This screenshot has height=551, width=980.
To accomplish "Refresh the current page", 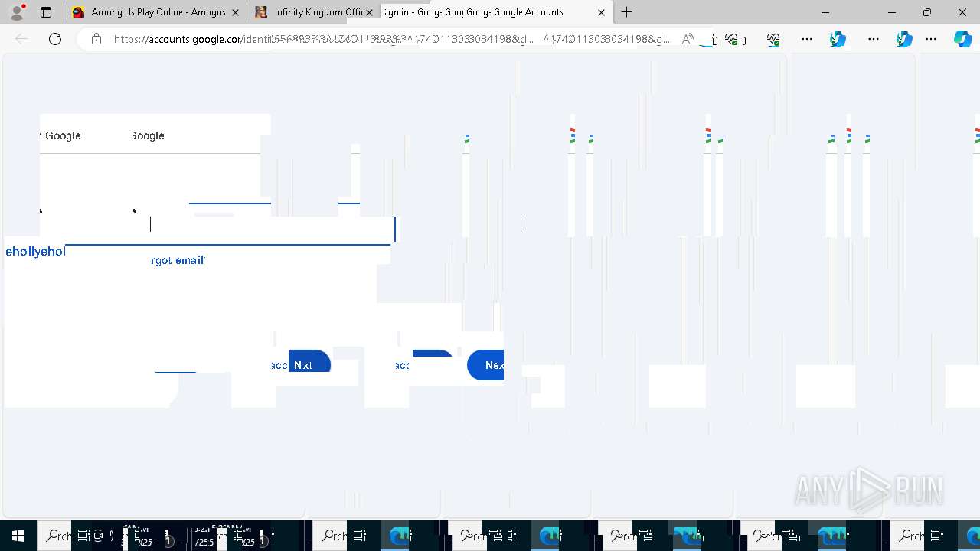I will click(x=55, y=39).
